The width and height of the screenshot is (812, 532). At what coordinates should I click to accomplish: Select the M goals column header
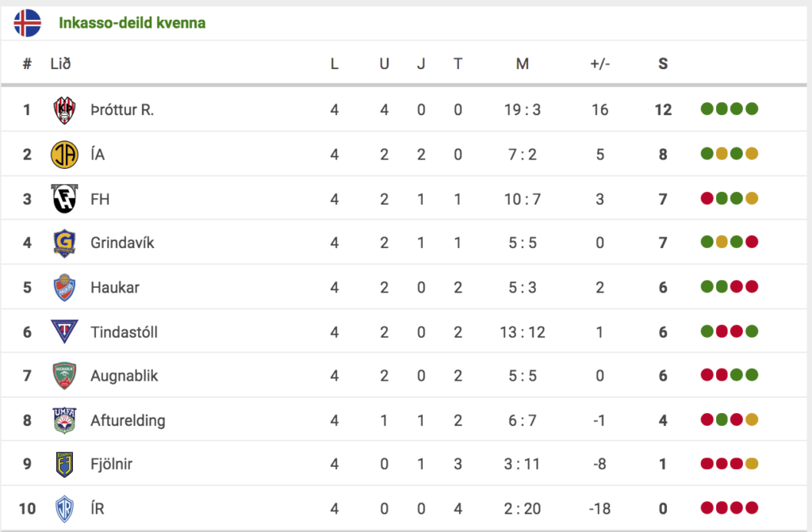coord(523,63)
